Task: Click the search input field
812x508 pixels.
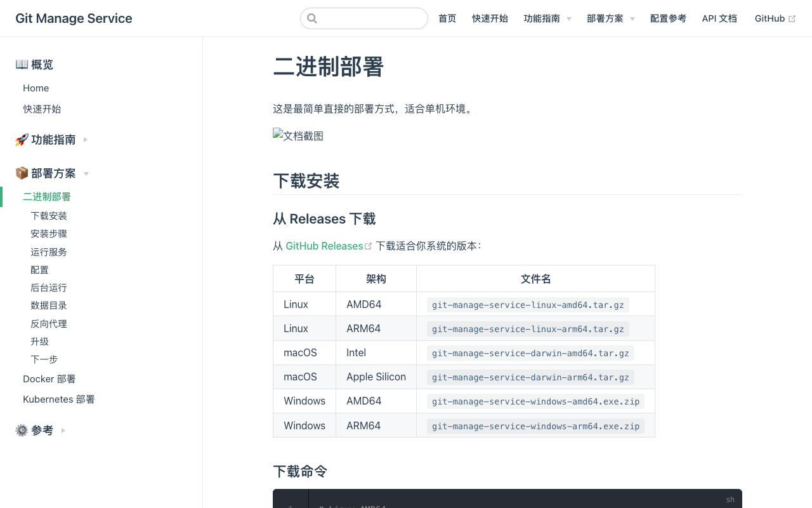Action: click(x=363, y=18)
